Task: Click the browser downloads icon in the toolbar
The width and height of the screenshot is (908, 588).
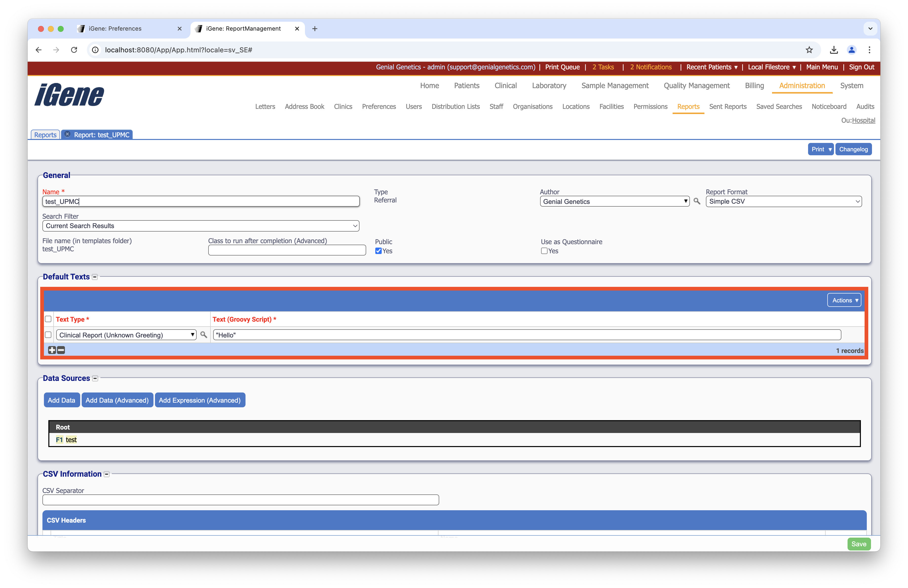Action: [834, 50]
